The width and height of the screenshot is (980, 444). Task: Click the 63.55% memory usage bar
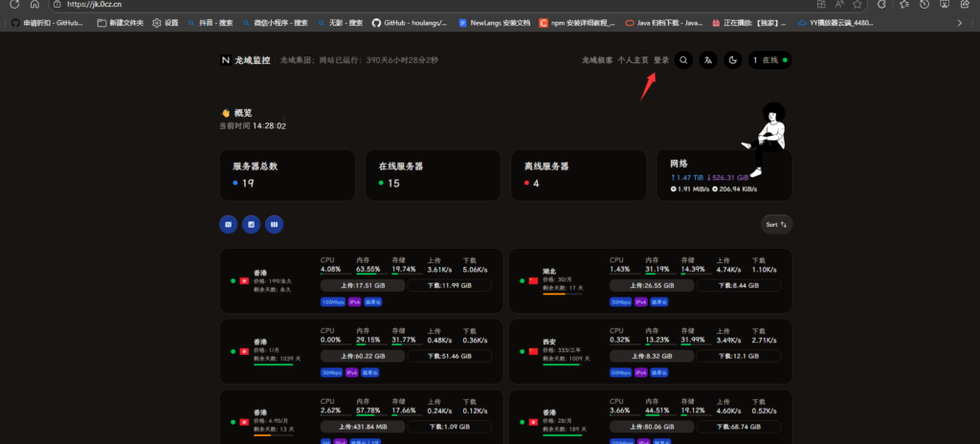coord(371,274)
